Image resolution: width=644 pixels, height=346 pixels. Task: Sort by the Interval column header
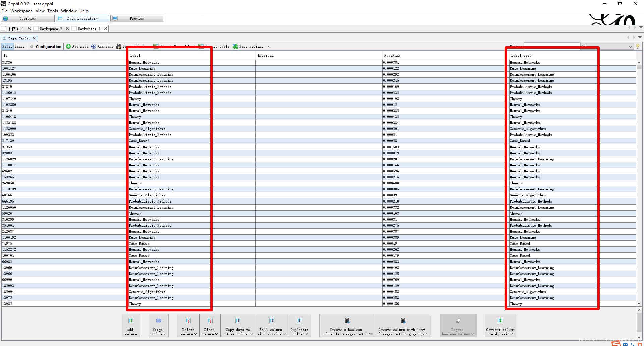319,55
